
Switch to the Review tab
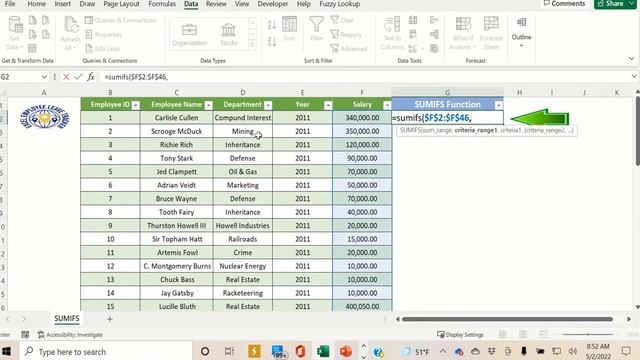point(216,4)
